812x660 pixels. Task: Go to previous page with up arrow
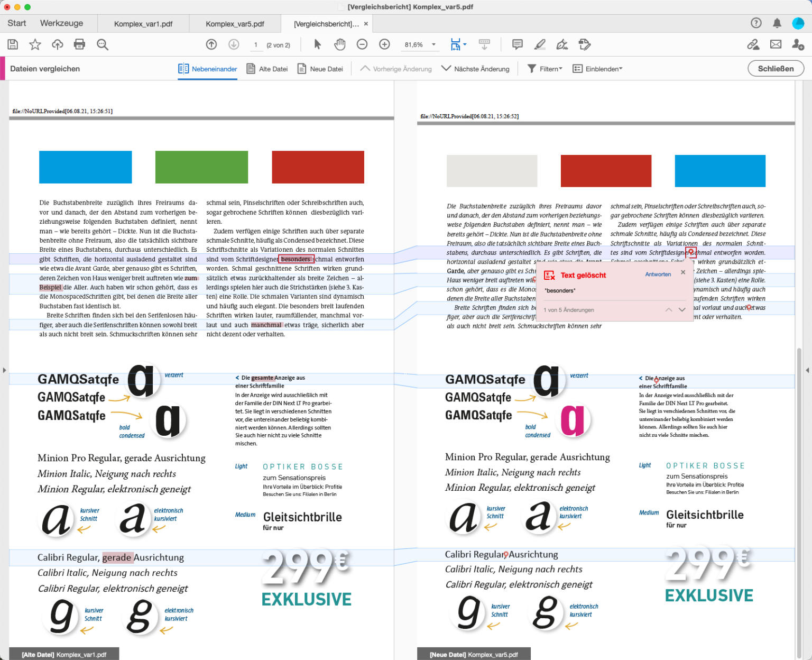211,45
